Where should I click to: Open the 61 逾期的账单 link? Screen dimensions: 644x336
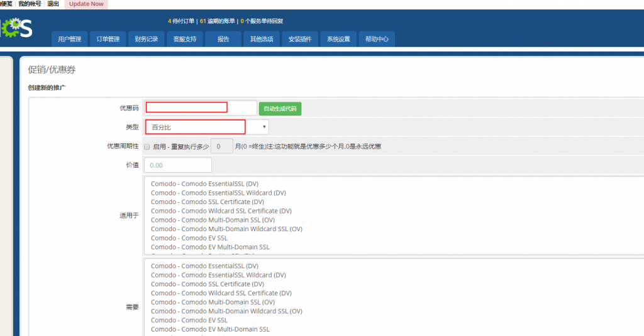[217, 21]
